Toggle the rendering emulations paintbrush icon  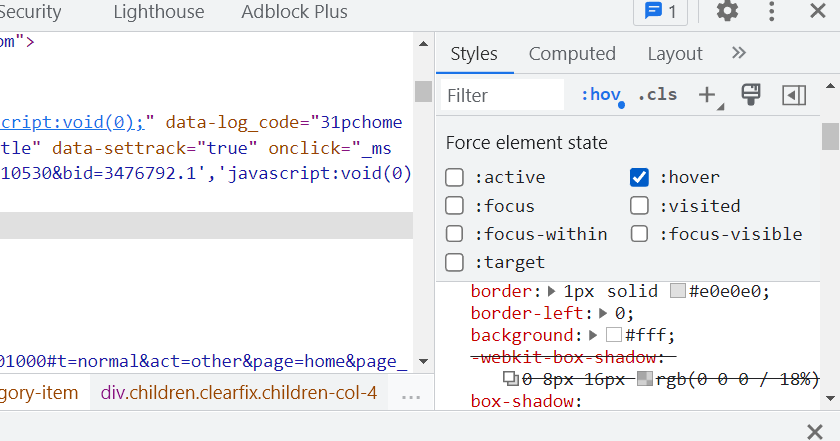click(751, 95)
